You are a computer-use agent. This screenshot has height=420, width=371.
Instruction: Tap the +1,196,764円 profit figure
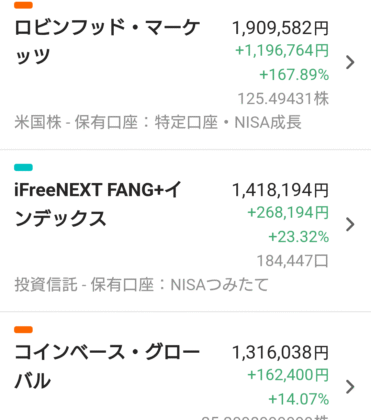pos(282,51)
